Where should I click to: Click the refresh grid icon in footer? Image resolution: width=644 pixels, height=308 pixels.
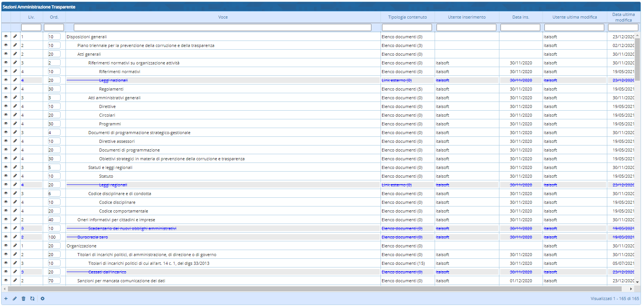point(33,299)
